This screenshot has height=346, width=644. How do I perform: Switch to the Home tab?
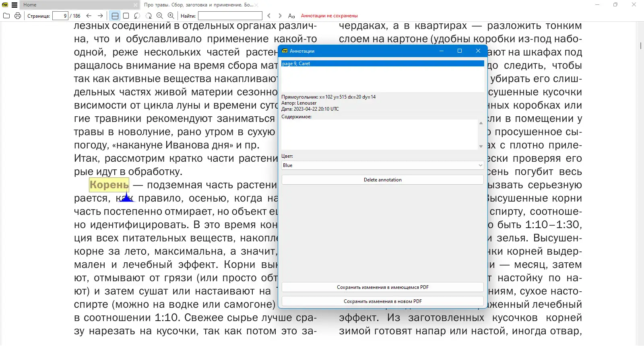point(80,5)
